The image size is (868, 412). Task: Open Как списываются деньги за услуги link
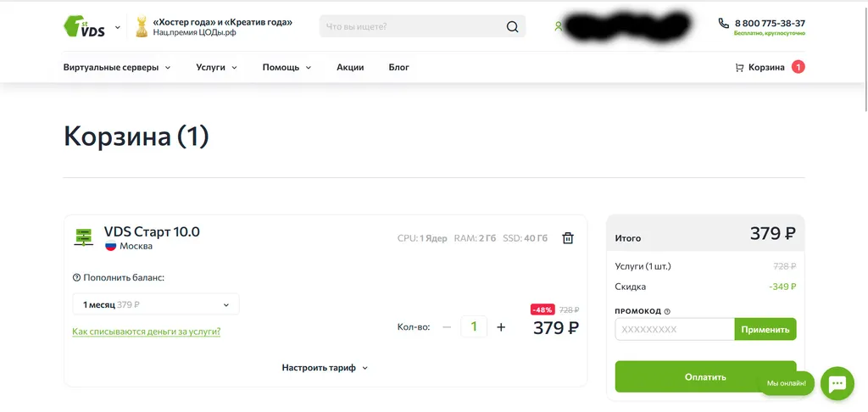pos(146,331)
